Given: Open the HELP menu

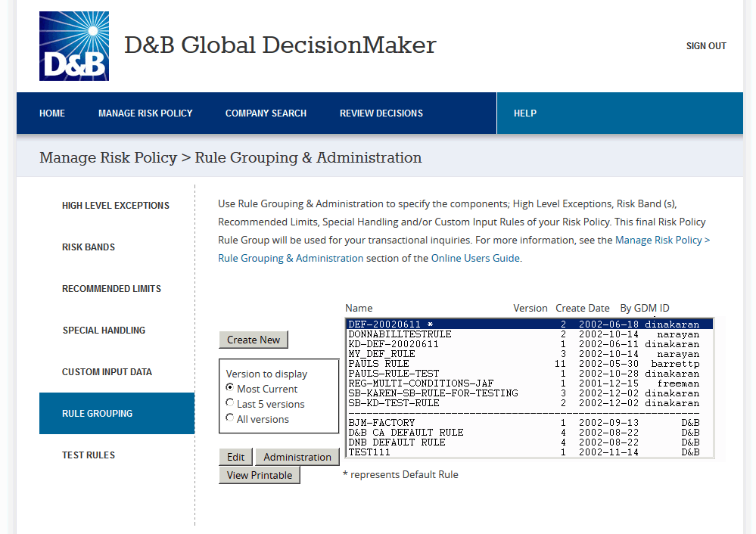Looking at the screenshot, I should [x=524, y=113].
